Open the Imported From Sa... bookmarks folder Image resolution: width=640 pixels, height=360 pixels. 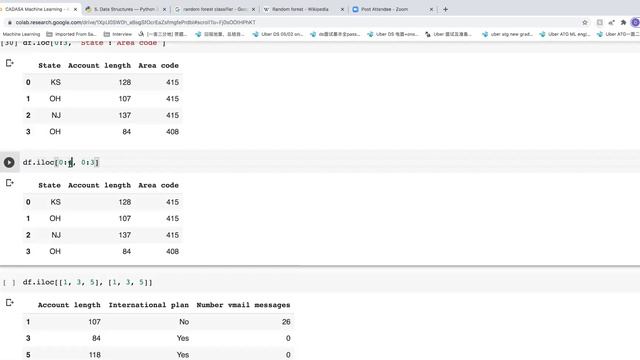click(71, 34)
